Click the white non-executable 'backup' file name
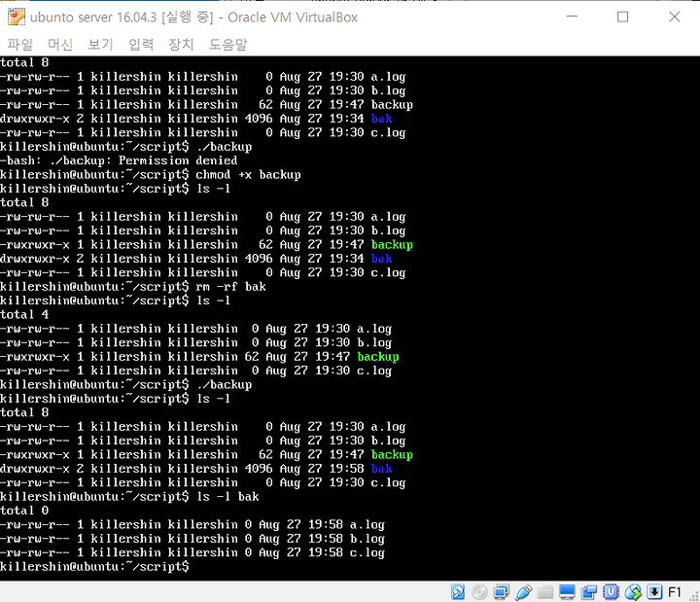Image resolution: width=700 pixels, height=602 pixels. click(x=392, y=104)
